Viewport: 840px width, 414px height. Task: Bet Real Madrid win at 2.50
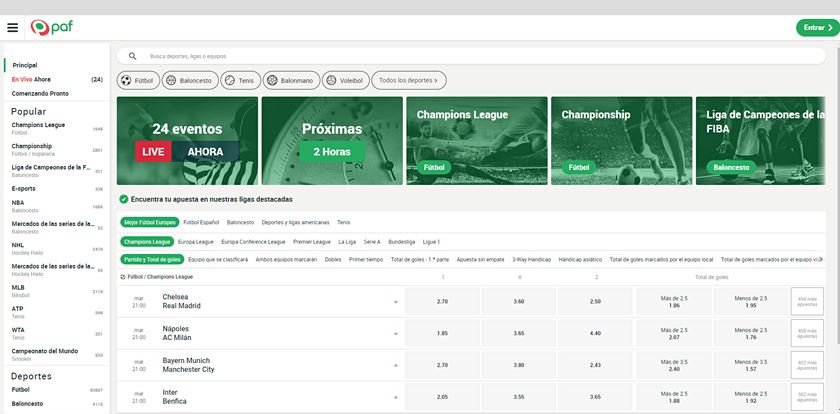click(x=595, y=302)
